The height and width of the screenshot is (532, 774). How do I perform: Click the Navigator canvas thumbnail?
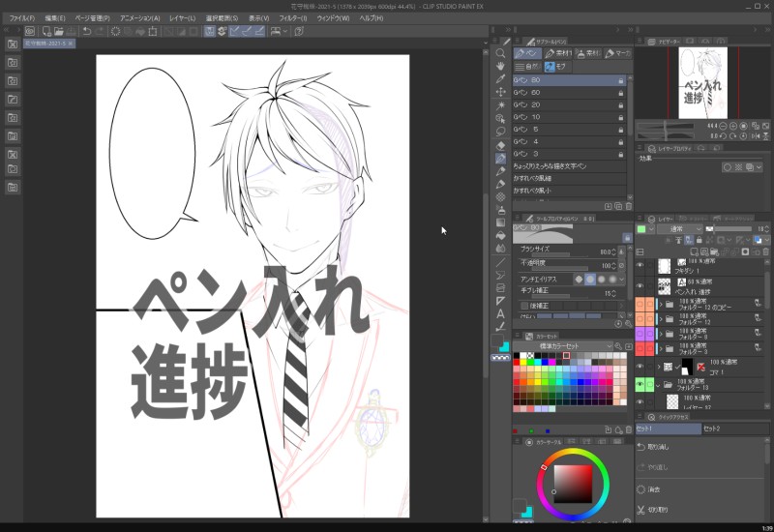pyautogui.click(x=703, y=82)
